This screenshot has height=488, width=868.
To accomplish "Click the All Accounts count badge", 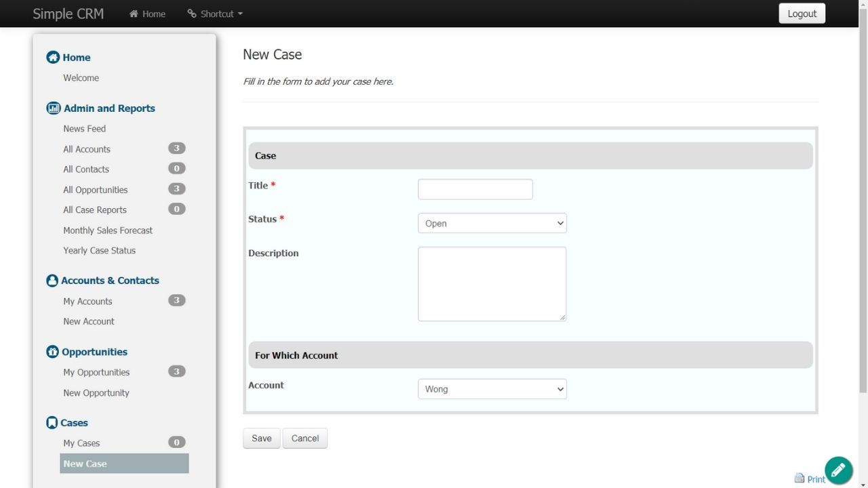I will coord(176,148).
